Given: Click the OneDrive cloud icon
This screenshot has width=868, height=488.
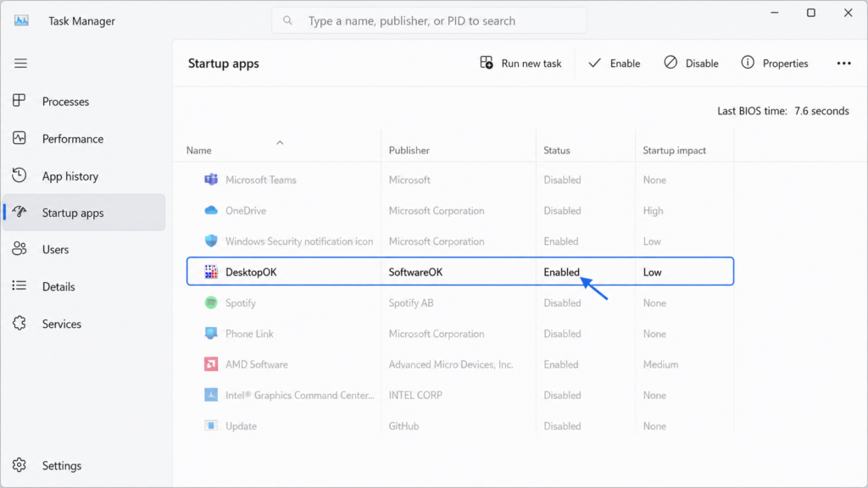Looking at the screenshot, I should point(211,210).
